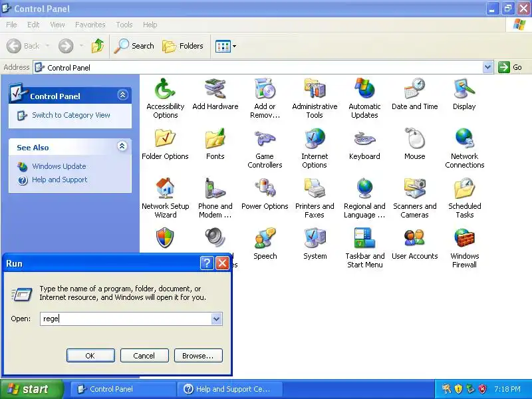The height and width of the screenshot is (399, 532).
Task: Open Add or Remove Programs icon
Action: coord(265,89)
